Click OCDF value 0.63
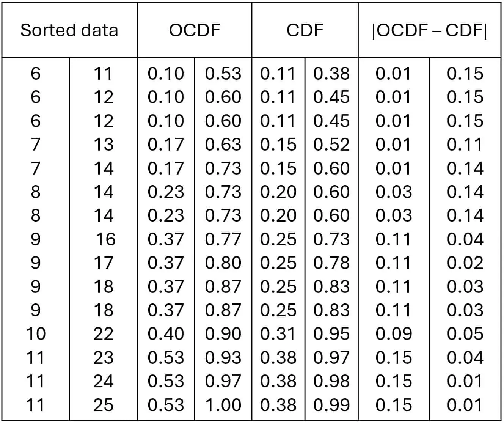Image resolution: width=504 pixels, height=423 pixels. tap(223, 145)
